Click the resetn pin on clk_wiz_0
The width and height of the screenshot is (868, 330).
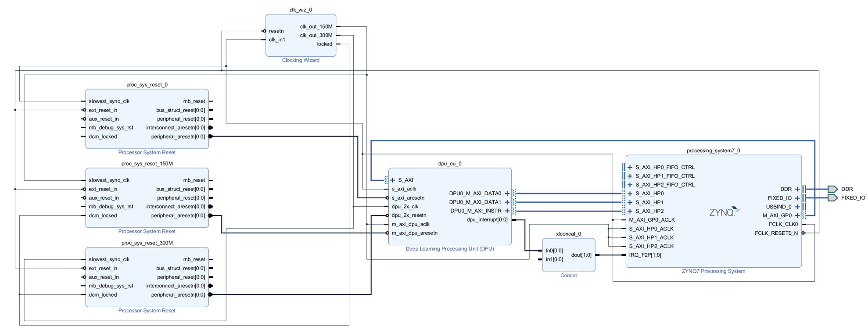[x=276, y=31]
